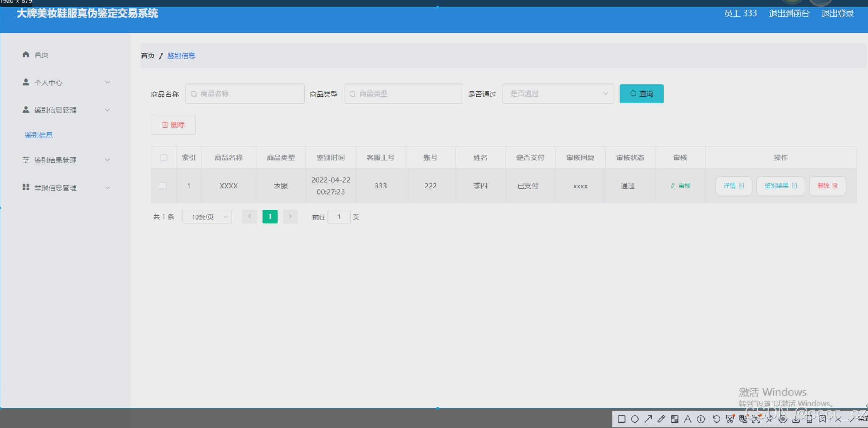Image resolution: width=868 pixels, height=428 pixels.
Task: Click 退出登录 in the header
Action: click(x=837, y=13)
